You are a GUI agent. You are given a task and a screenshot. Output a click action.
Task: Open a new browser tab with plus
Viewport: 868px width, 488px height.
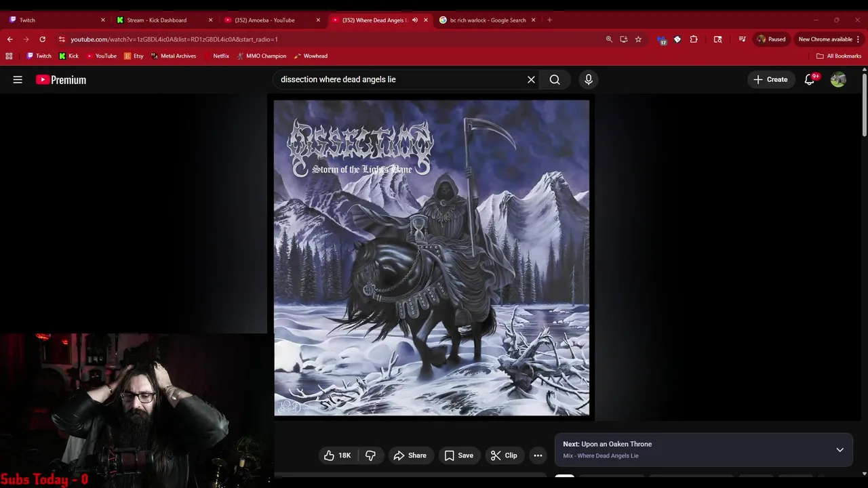point(549,20)
